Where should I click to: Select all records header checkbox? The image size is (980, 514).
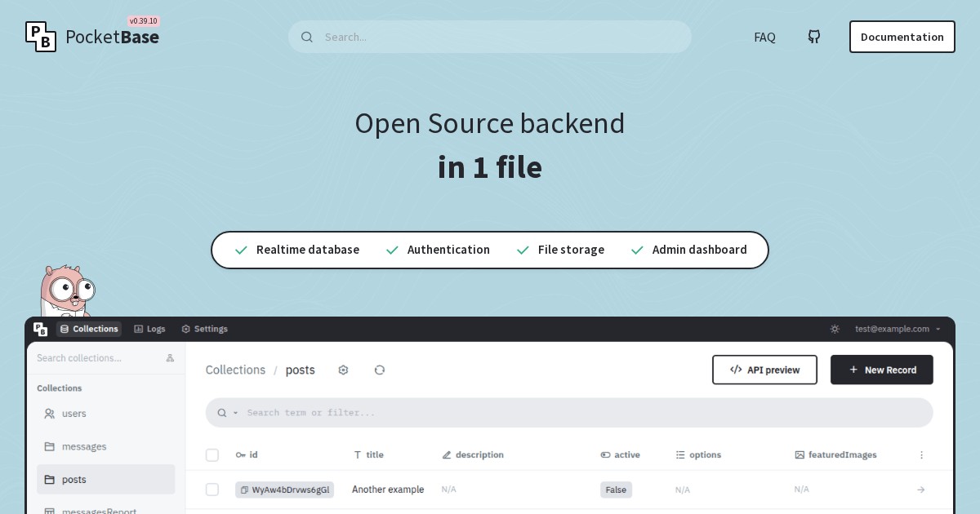point(212,455)
